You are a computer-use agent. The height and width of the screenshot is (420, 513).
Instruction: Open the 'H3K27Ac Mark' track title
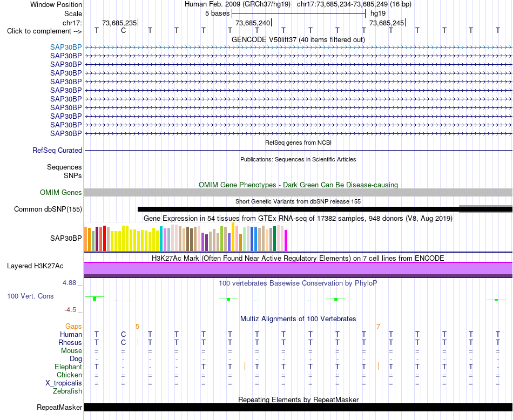[298, 259]
